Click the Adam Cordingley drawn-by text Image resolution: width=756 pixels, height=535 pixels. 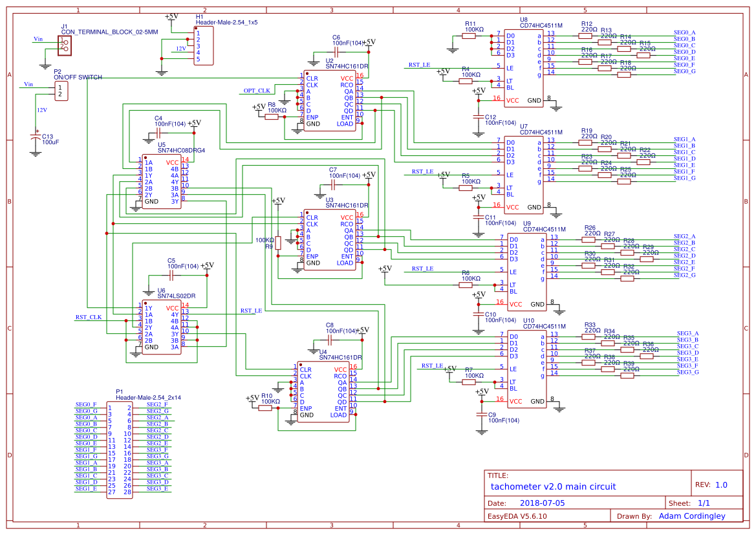point(691,516)
